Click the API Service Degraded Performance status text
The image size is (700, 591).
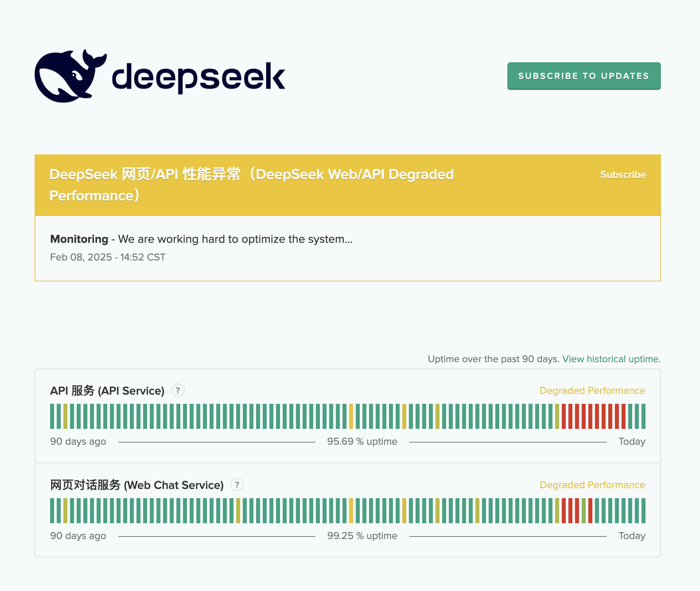pyautogui.click(x=592, y=391)
